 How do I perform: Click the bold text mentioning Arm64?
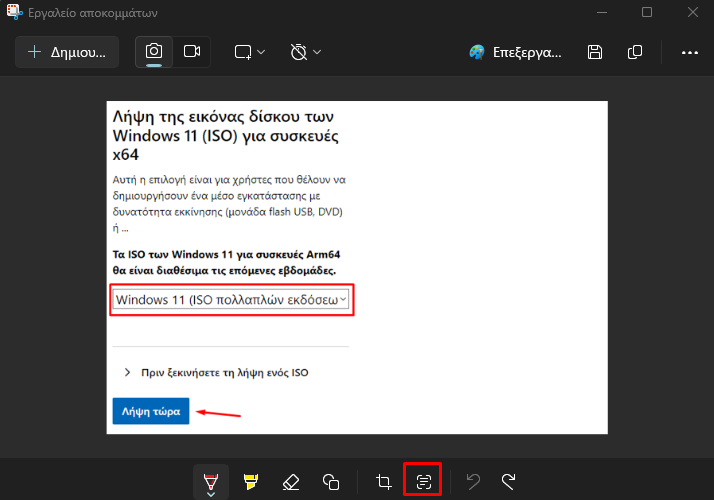coord(226,262)
